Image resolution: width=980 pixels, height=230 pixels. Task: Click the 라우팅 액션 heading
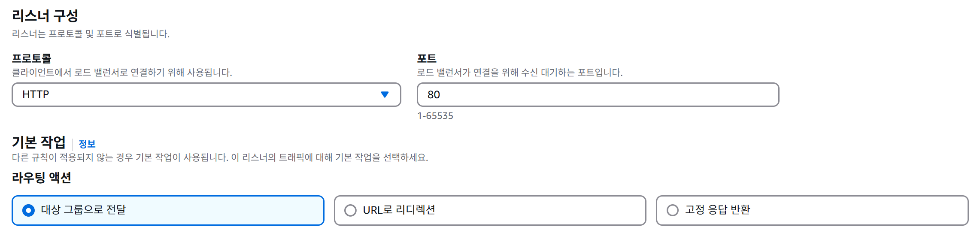tap(42, 177)
